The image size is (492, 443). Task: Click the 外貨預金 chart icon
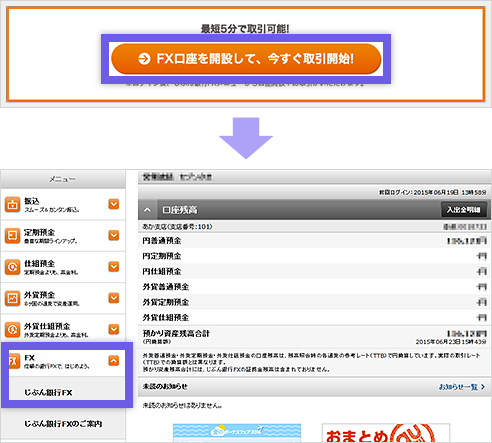tap(12, 298)
